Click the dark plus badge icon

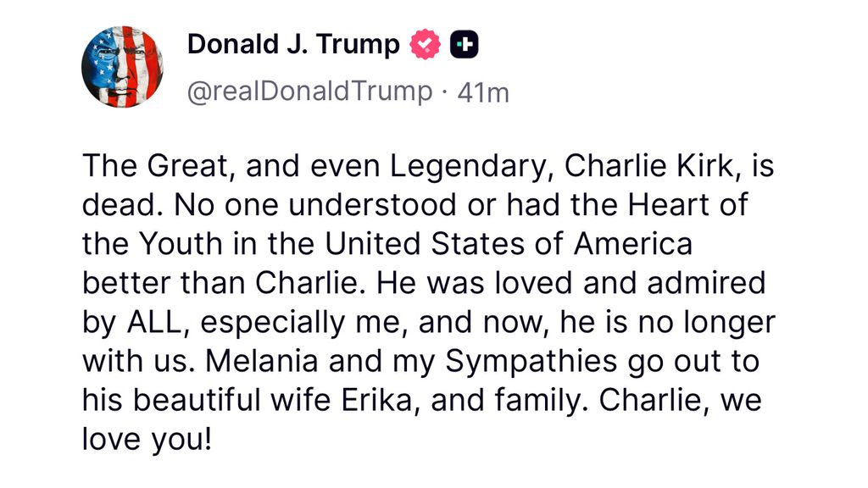(465, 45)
